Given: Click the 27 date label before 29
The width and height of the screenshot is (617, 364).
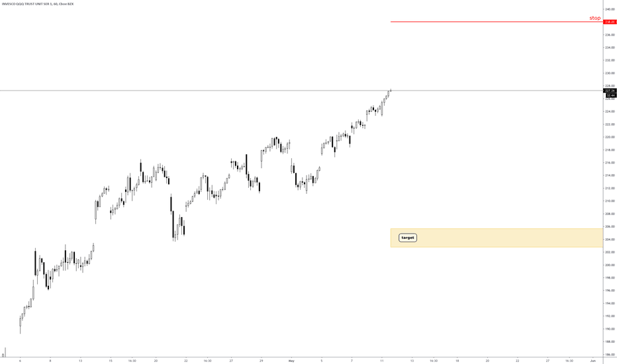Looking at the screenshot, I should click(231, 361).
